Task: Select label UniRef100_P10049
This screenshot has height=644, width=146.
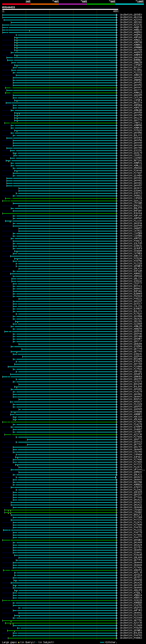Action: 131,618
